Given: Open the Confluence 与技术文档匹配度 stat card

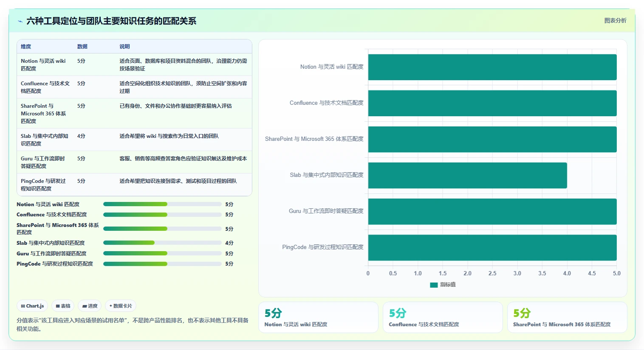Looking at the screenshot, I should (443, 317).
